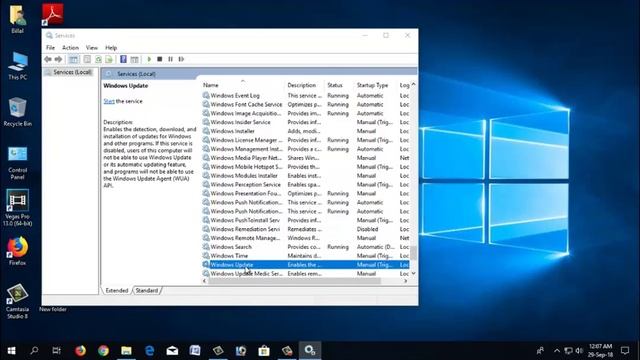This screenshot has width=640, height=360.
Task: Select the Windows PushToInstall Service row
Action: (305, 220)
